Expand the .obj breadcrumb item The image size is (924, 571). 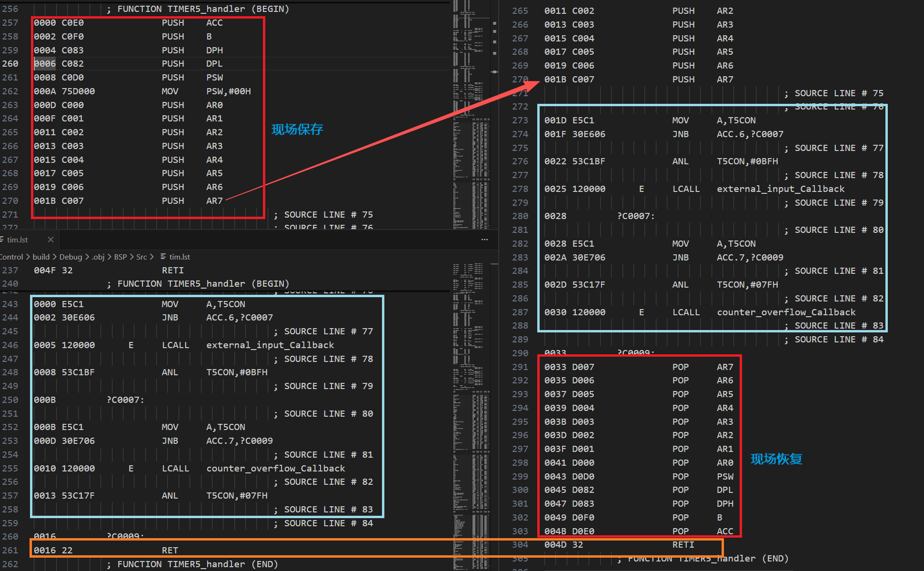(x=98, y=257)
